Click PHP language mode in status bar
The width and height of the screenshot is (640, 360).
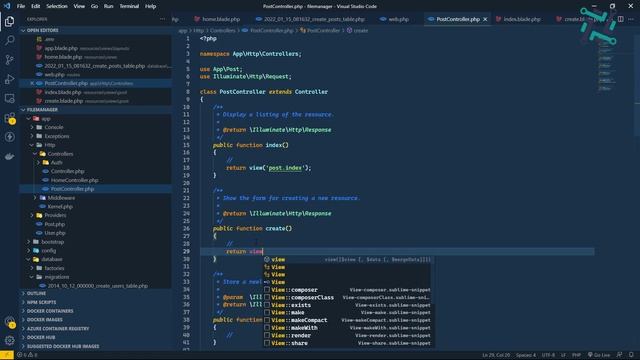pos(576,355)
